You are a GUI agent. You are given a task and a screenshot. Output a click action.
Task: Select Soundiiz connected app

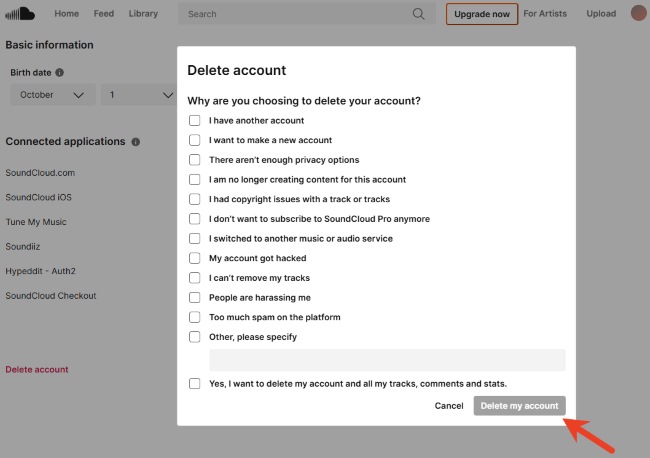tap(23, 247)
